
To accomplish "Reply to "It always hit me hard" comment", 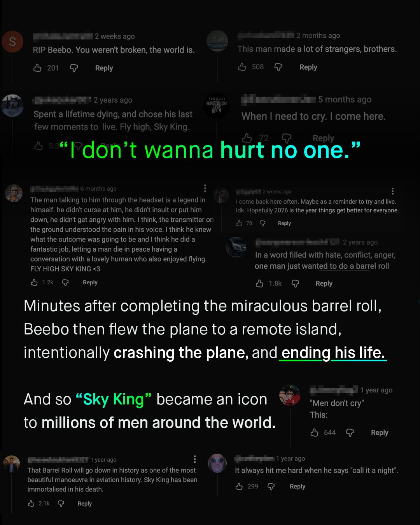I will click(297, 486).
